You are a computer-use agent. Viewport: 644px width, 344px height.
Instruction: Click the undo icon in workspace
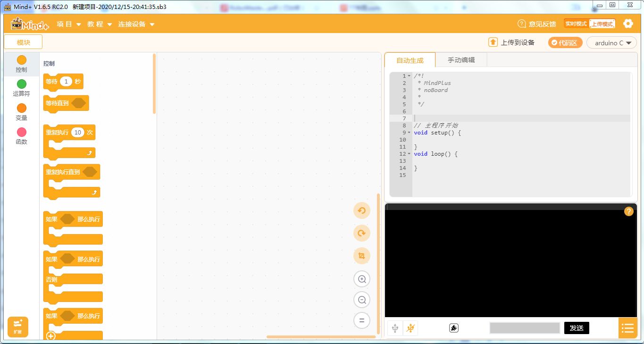point(362,210)
